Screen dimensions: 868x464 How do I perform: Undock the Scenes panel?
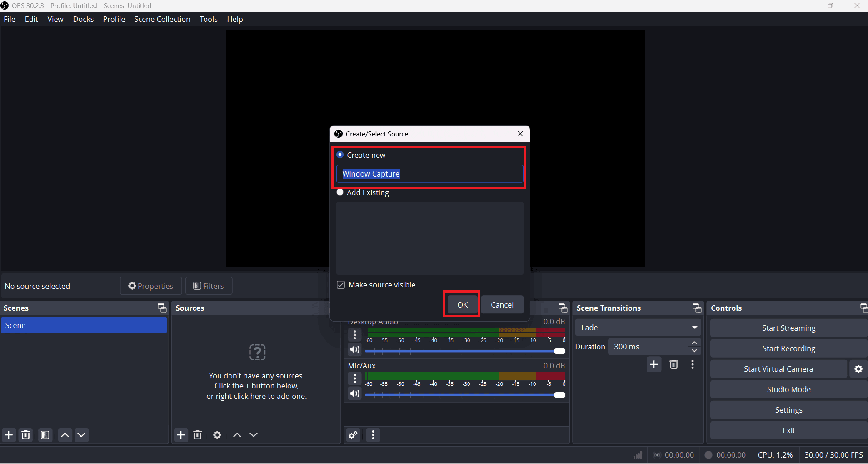pos(162,308)
